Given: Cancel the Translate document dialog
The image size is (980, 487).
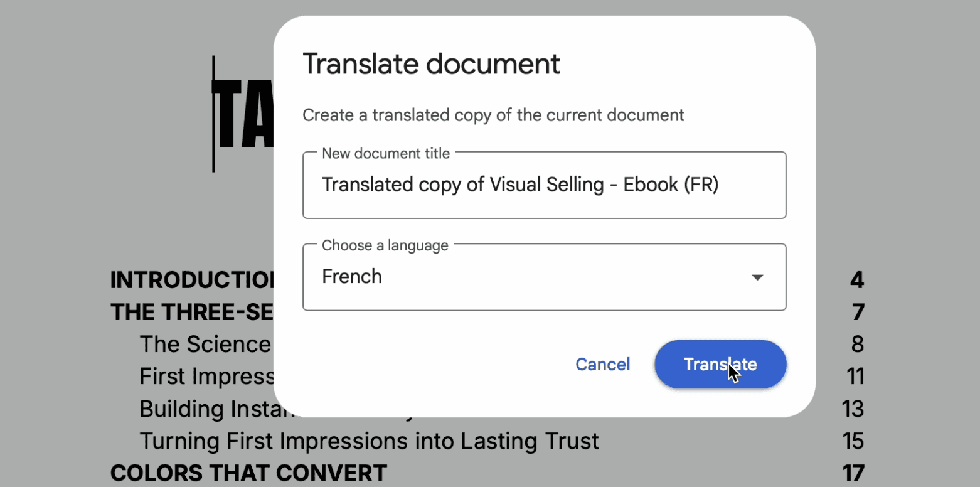Looking at the screenshot, I should click(602, 365).
